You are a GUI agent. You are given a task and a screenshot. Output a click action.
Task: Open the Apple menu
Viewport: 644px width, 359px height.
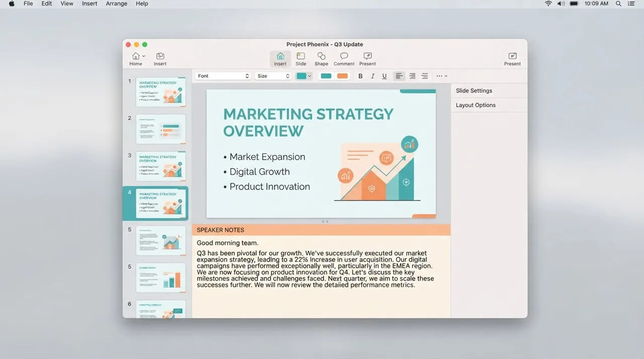tap(12, 4)
